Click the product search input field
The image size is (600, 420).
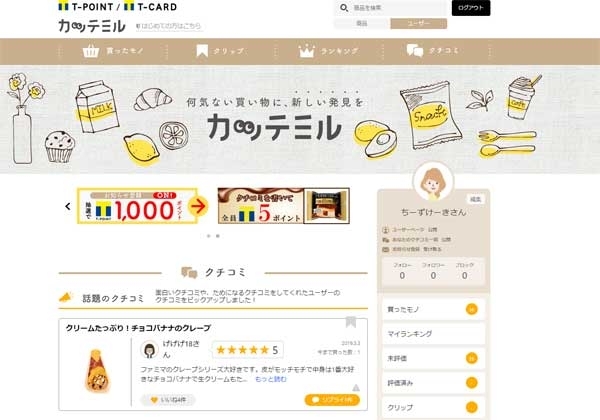(x=398, y=8)
